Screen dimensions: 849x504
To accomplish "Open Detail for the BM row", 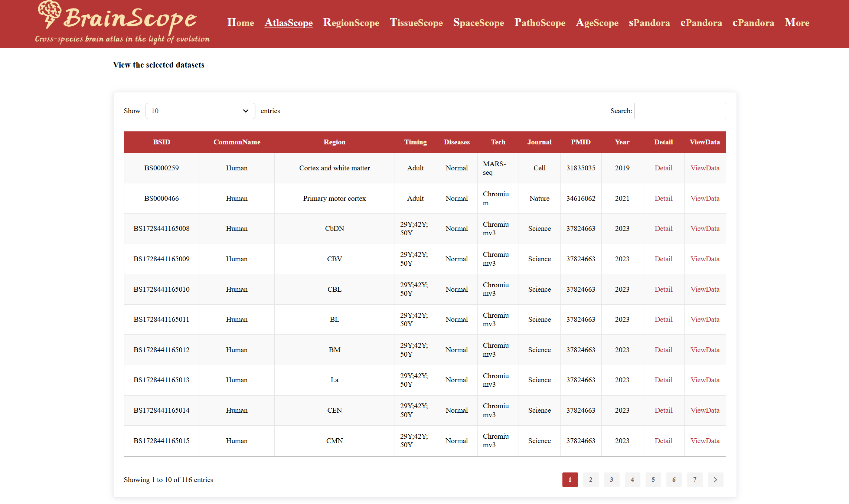I will 663,350.
